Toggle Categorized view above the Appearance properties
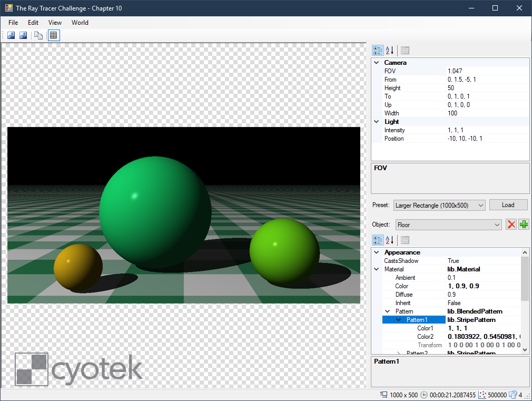Screen dimensions: 532x401 click(x=378, y=240)
